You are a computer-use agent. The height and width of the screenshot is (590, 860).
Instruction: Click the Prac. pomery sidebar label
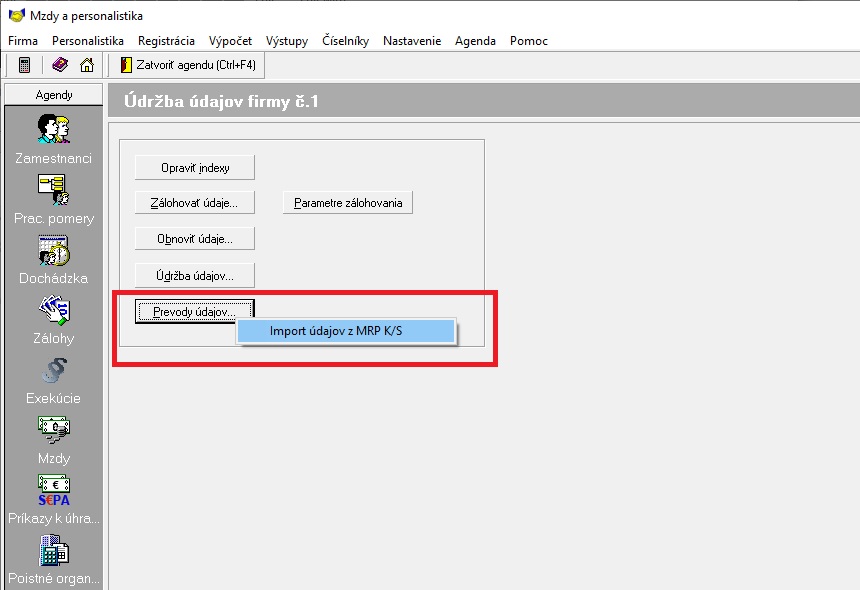tap(54, 219)
